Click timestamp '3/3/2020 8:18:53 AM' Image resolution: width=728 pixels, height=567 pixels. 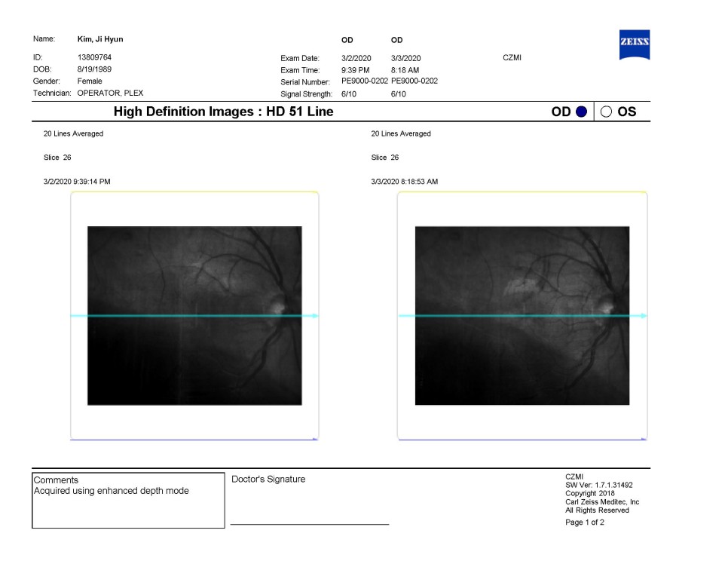[405, 182]
